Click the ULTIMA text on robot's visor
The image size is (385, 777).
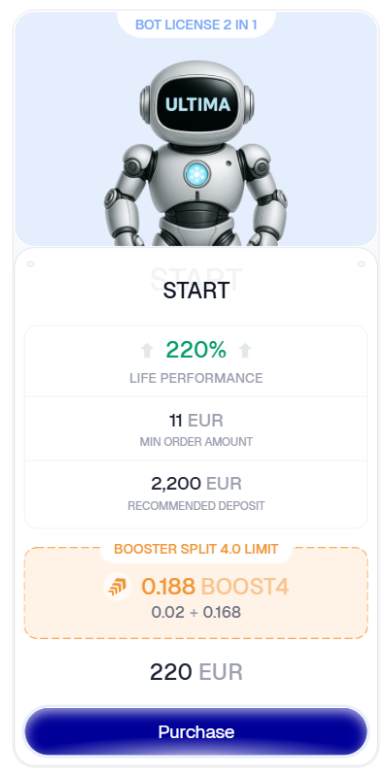[198, 105]
